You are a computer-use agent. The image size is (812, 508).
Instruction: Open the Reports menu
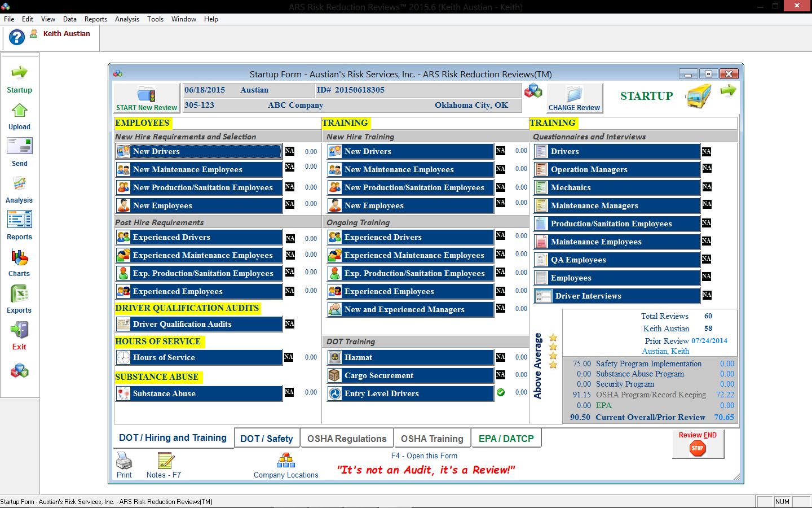[96, 19]
